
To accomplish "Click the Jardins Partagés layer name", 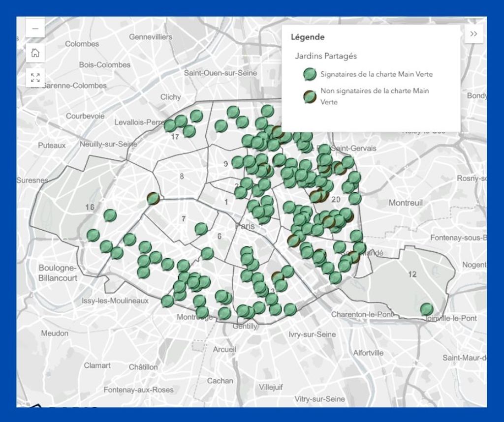I will (326, 56).
